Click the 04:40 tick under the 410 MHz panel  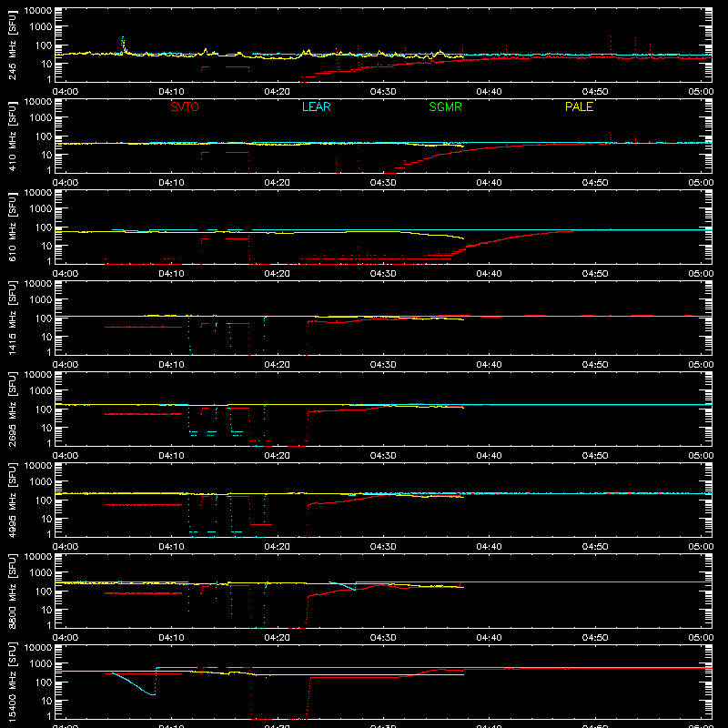(x=489, y=183)
